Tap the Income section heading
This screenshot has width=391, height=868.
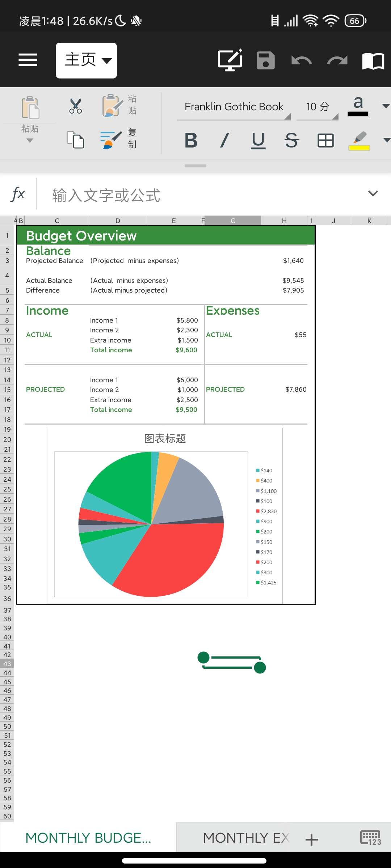click(47, 311)
